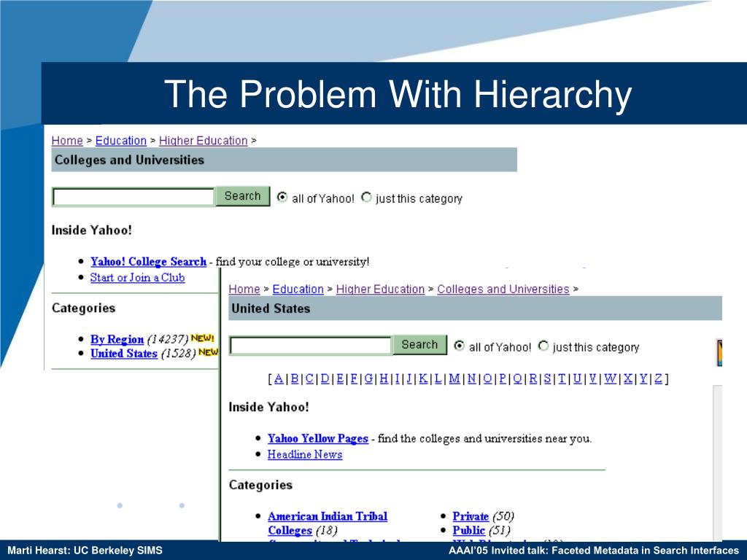This screenshot has width=747, height=560.
Task: Open the Headline News link
Action: [305, 455]
